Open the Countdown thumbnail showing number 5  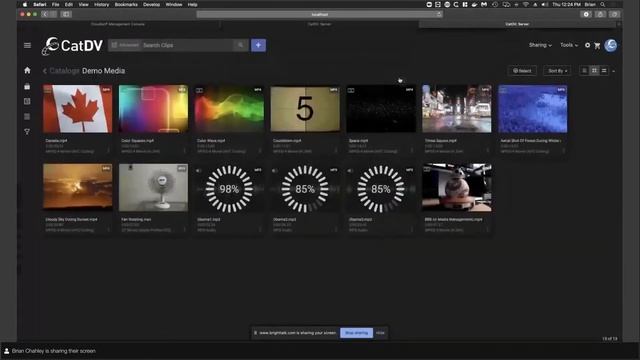pyautogui.click(x=305, y=109)
